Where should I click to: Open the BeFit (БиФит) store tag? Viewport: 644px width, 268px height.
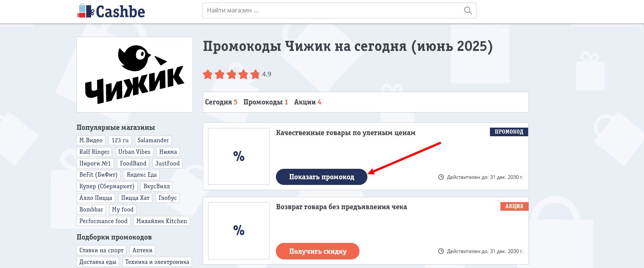[x=99, y=175]
